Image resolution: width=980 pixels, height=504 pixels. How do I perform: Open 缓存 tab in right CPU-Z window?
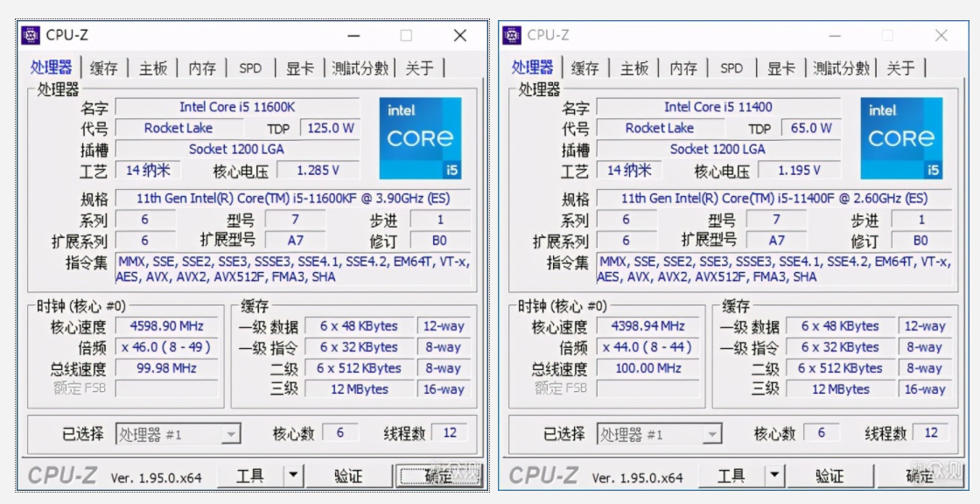[585, 68]
